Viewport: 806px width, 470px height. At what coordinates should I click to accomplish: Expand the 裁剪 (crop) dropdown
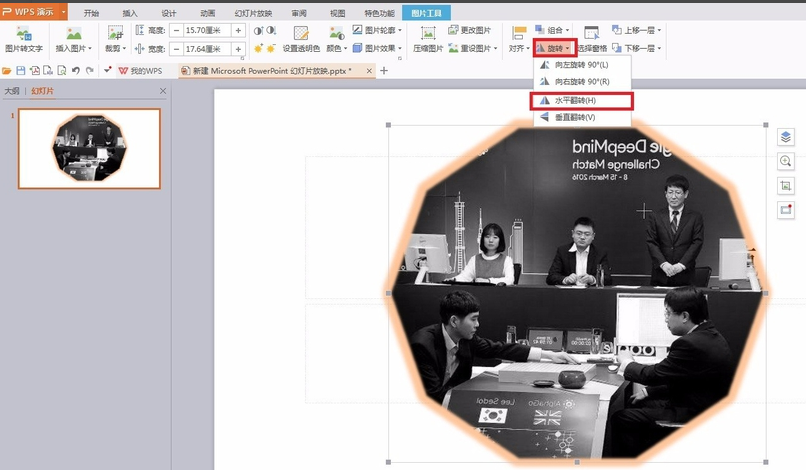(x=119, y=48)
